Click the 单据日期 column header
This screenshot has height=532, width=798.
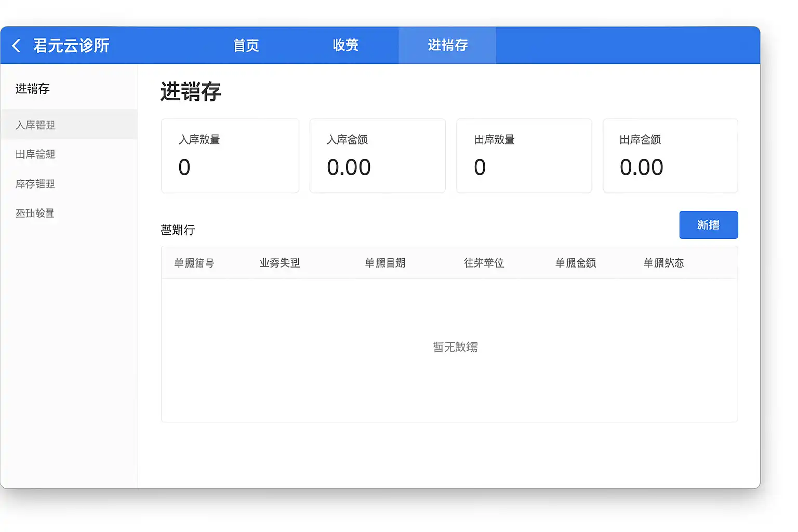[385, 263]
